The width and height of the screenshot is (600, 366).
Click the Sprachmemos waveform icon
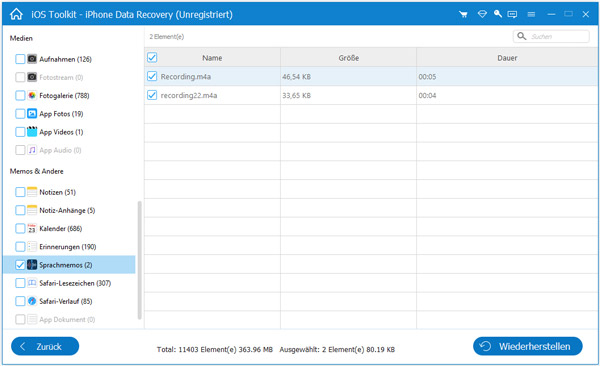(32, 265)
